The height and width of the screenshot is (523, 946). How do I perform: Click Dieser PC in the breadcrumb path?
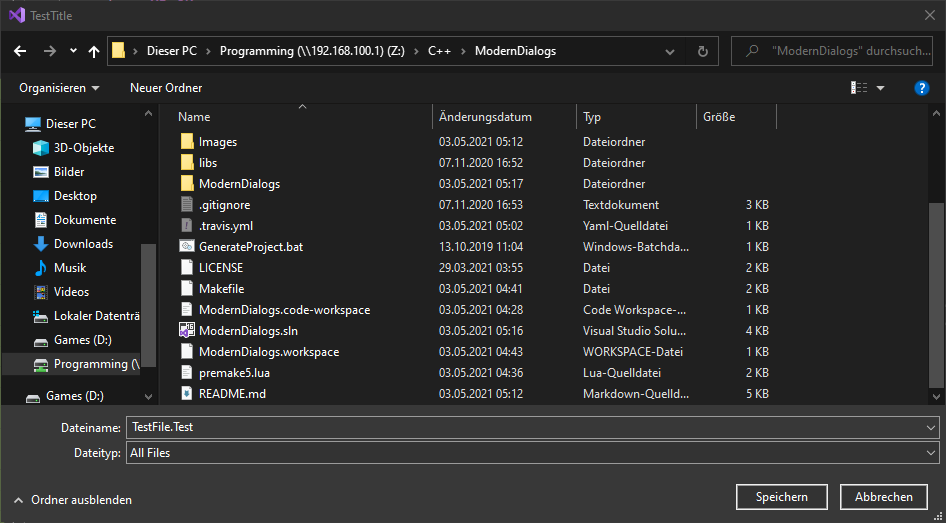click(x=172, y=51)
